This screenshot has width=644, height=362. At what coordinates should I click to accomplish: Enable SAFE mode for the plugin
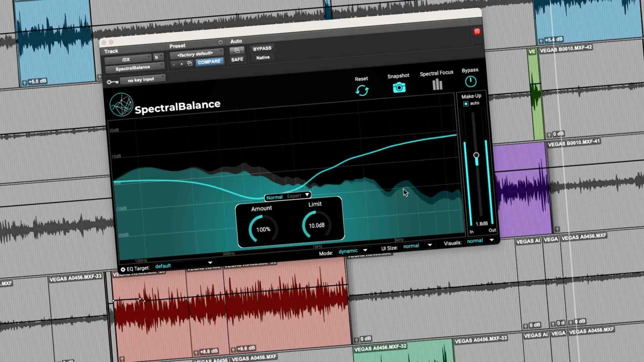[x=237, y=59]
